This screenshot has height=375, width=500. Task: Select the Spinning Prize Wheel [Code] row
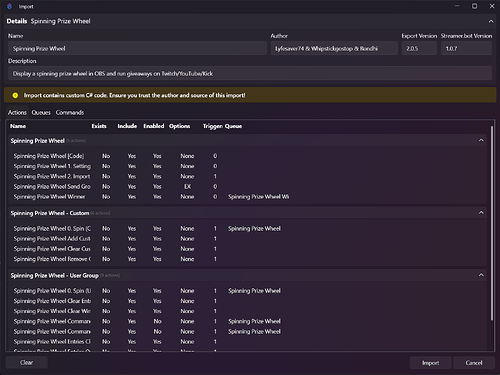pos(247,156)
